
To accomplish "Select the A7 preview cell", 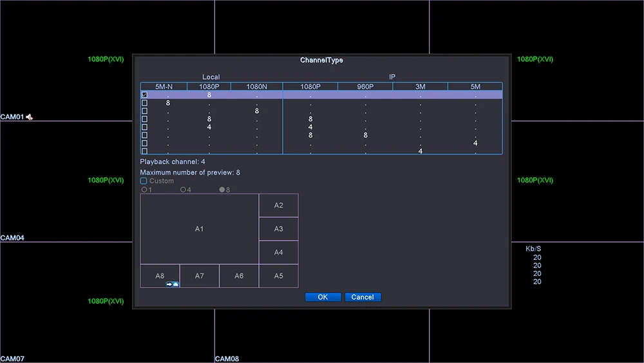I will click(199, 276).
